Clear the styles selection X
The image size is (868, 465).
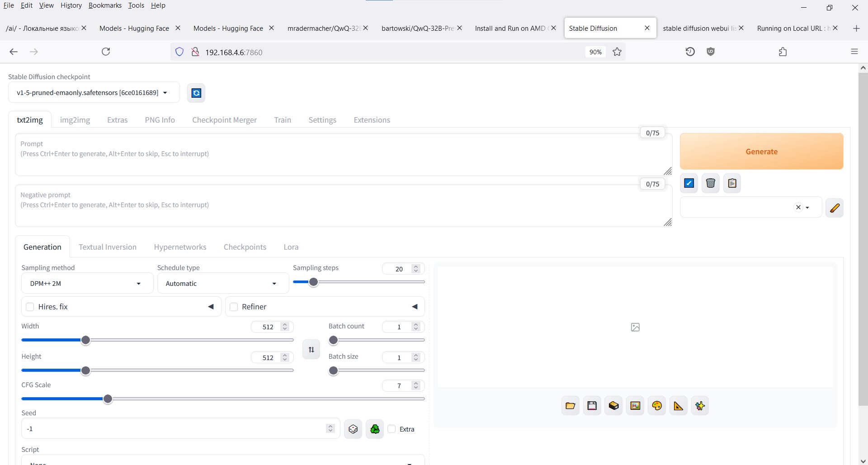798,207
